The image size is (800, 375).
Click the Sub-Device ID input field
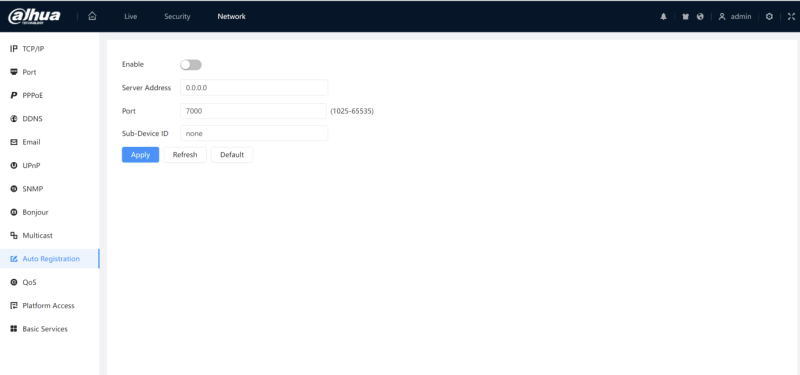pos(254,133)
